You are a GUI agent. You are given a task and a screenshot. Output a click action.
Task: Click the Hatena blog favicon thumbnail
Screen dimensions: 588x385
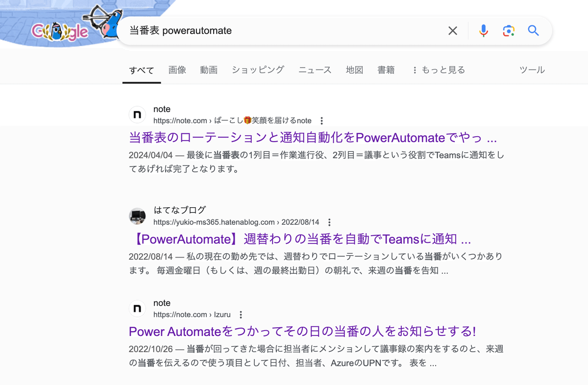pyautogui.click(x=137, y=216)
